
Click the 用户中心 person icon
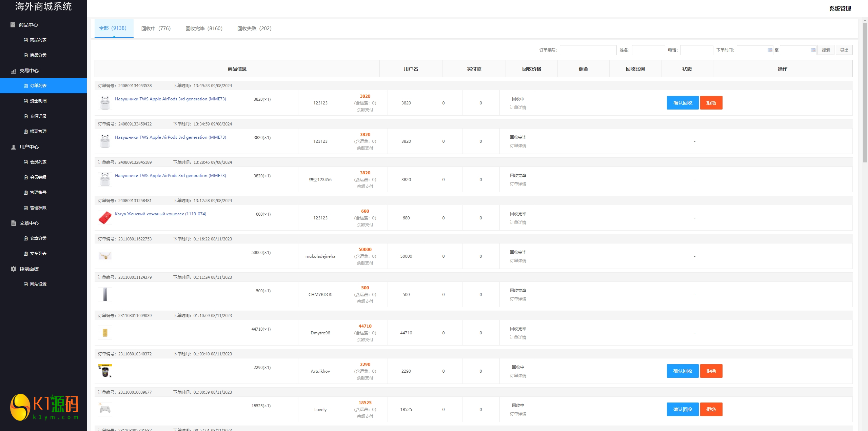(x=14, y=147)
